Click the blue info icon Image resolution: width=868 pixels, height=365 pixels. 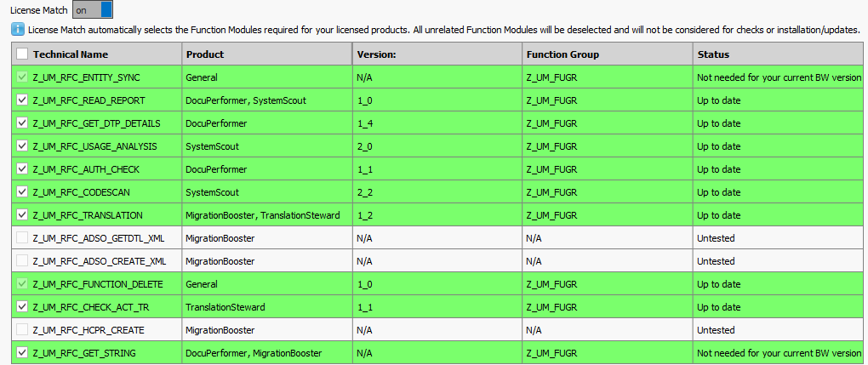click(x=18, y=30)
